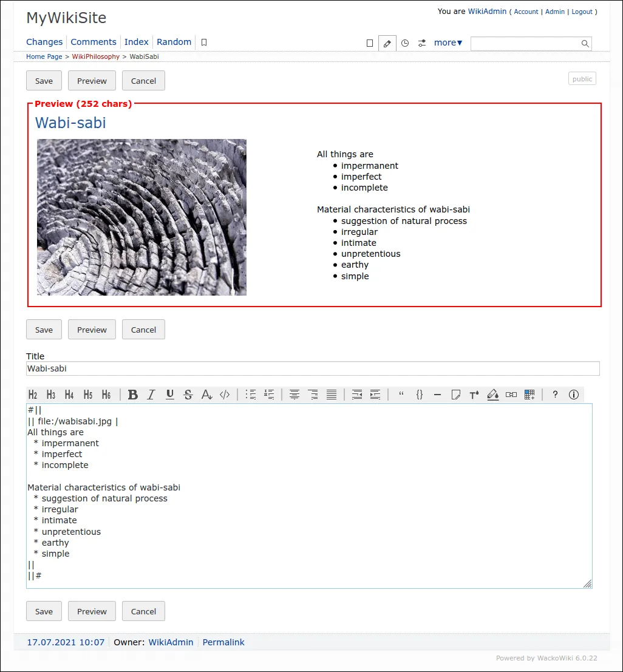Switch to the Comments tab

(x=94, y=42)
